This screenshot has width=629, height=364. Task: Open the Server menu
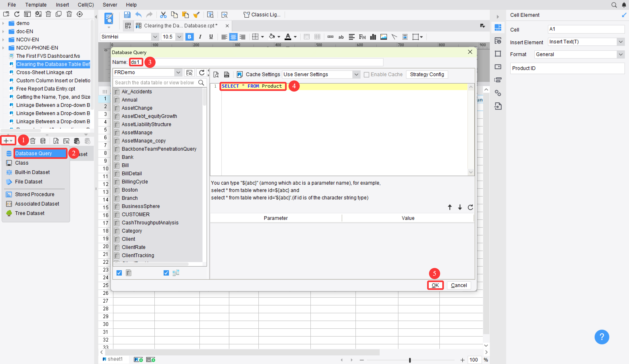(110, 5)
